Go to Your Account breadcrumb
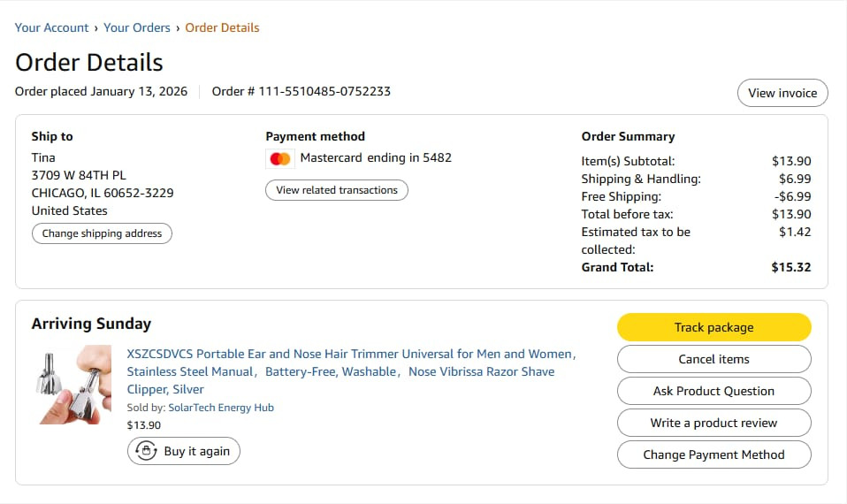Viewport: 847px width, 504px height. [52, 27]
